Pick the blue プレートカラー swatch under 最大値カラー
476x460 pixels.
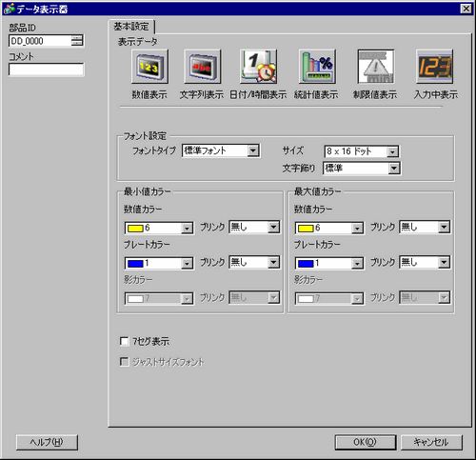point(306,264)
